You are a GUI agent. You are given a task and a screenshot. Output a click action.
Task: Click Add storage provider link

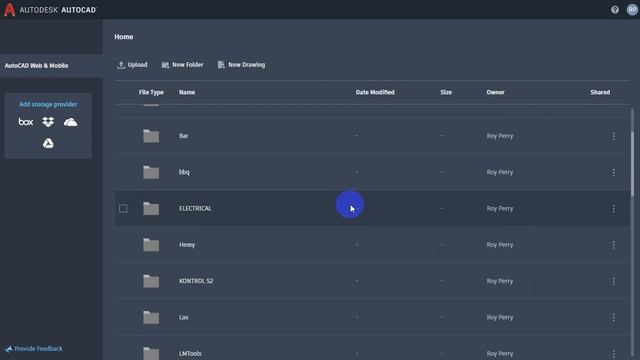coord(48,104)
